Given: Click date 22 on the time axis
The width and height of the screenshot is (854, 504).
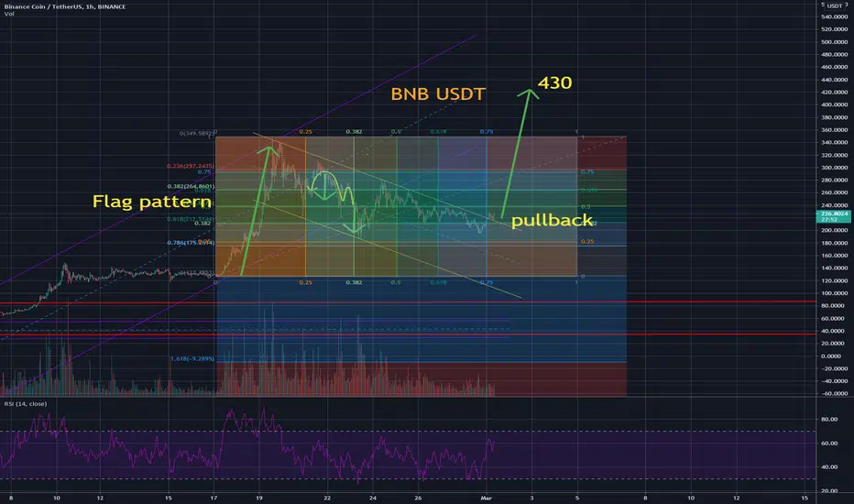Looking at the screenshot, I should pyautogui.click(x=327, y=498).
